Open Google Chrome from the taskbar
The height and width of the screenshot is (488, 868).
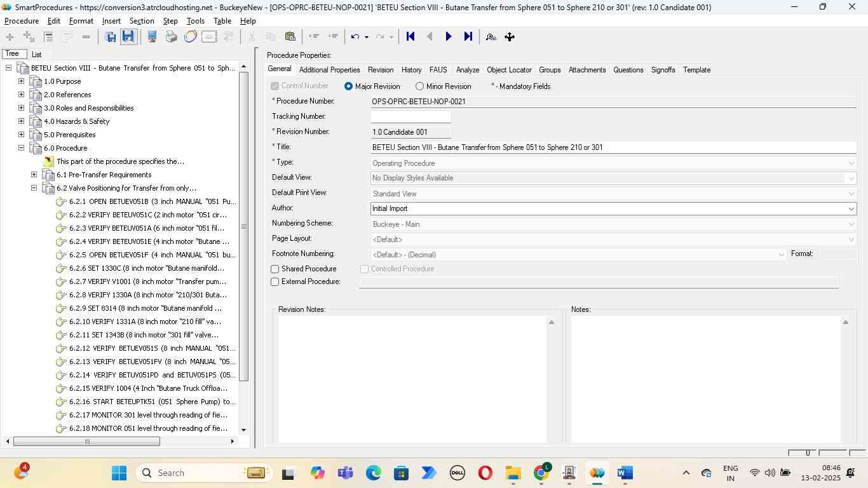pos(541,473)
